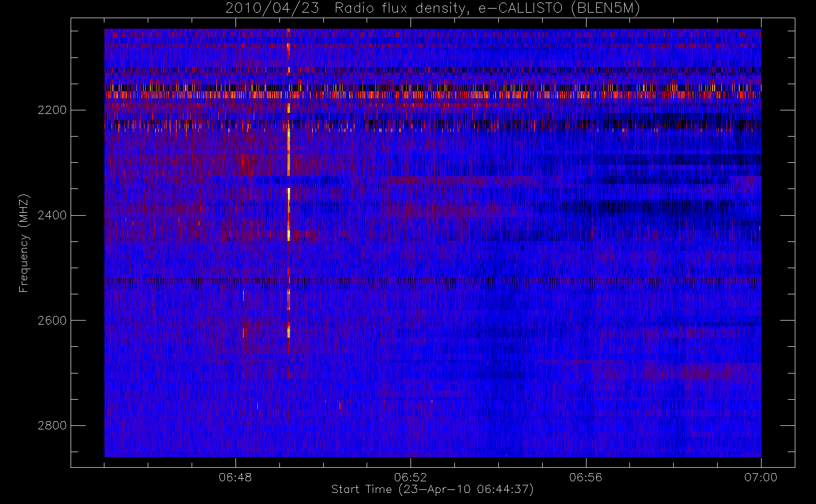Click the 07:00 time tick label

[x=761, y=477]
